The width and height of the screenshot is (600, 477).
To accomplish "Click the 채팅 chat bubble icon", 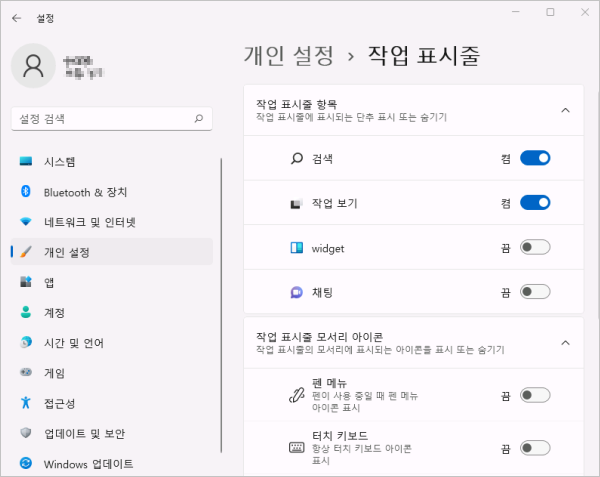I will pyautogui.click(x=297, y=293).
